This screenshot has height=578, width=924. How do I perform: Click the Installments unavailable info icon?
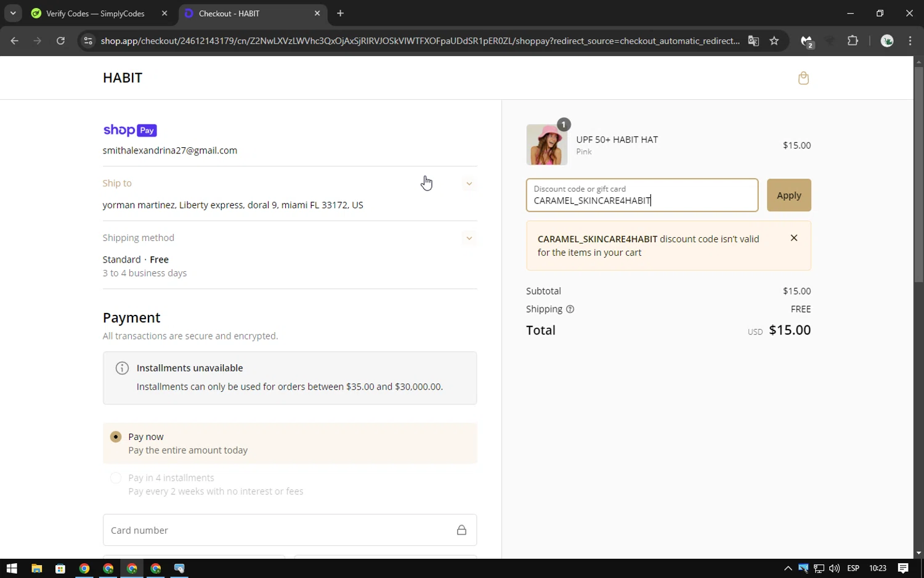[122, 368]
